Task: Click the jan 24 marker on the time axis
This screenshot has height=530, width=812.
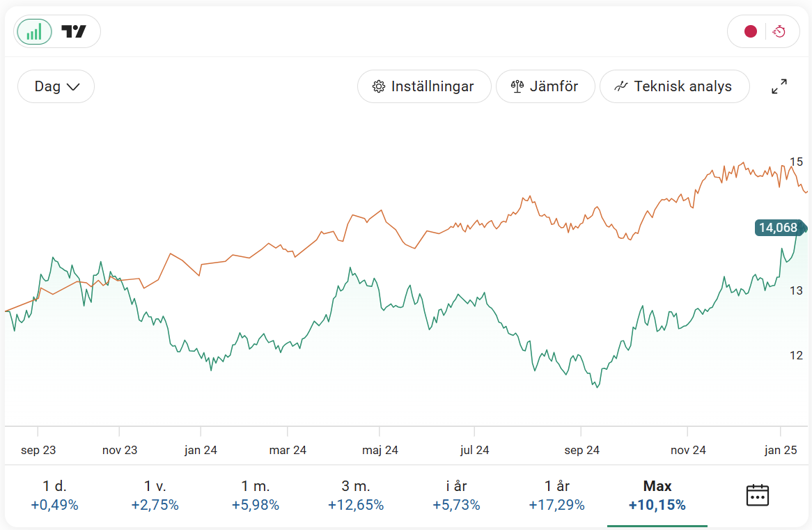Action: (201, 450)
